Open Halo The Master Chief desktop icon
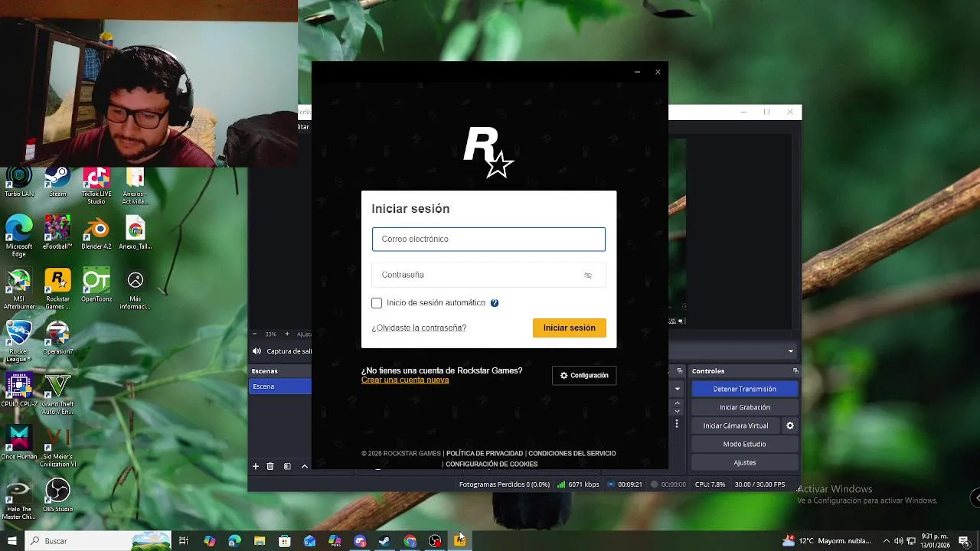Screen dimensions: 980x551 [x=19, y=499]
